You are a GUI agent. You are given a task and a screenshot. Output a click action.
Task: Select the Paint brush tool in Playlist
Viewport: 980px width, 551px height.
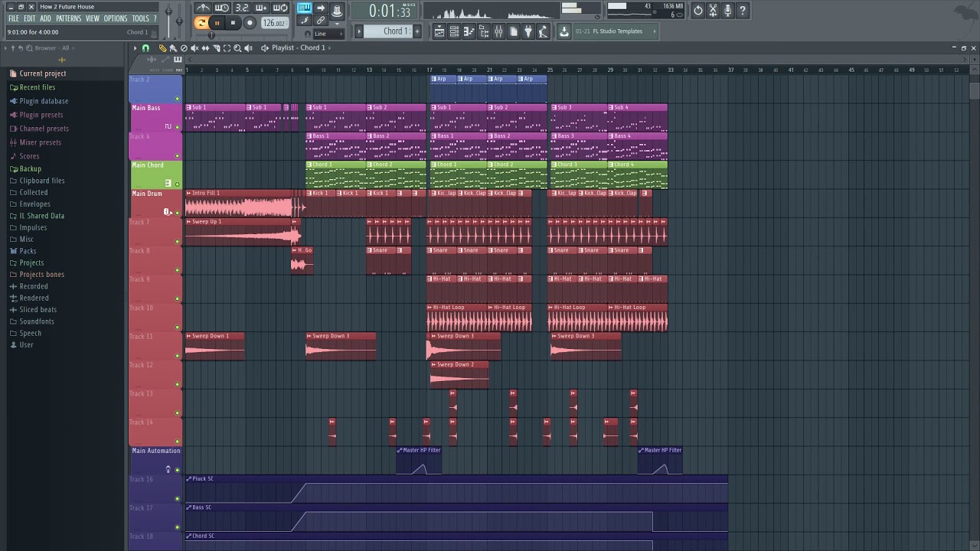173,47
